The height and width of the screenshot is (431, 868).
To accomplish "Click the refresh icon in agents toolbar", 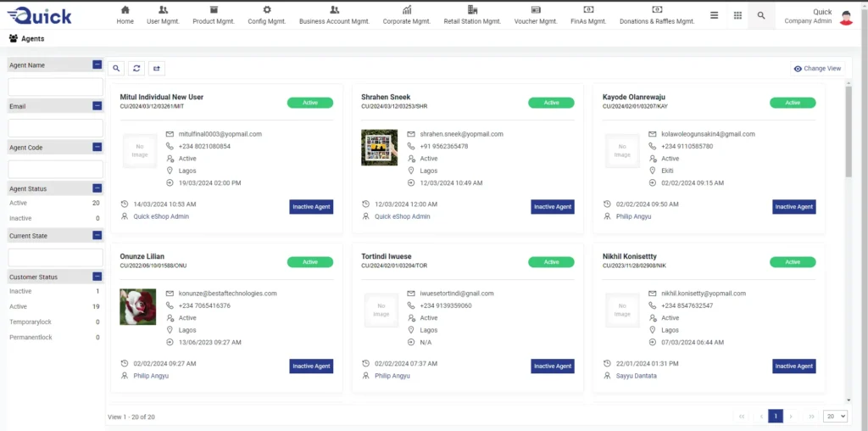I will (136, 69).
